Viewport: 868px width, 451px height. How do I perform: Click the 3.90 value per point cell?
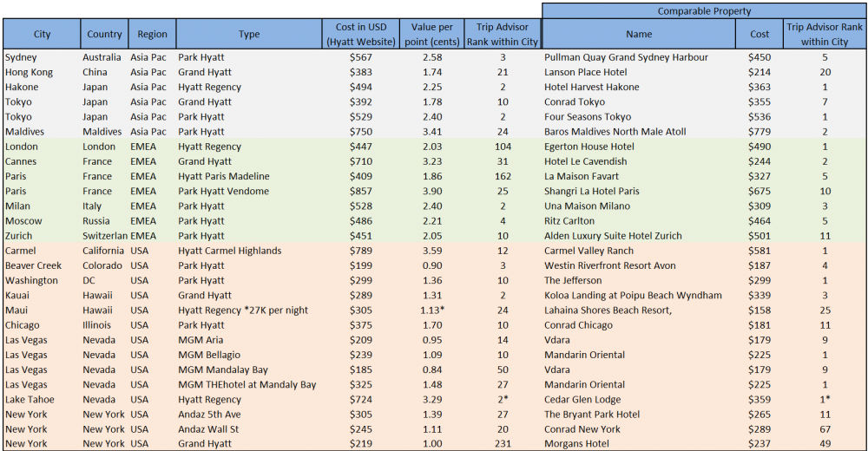(431, 192)
